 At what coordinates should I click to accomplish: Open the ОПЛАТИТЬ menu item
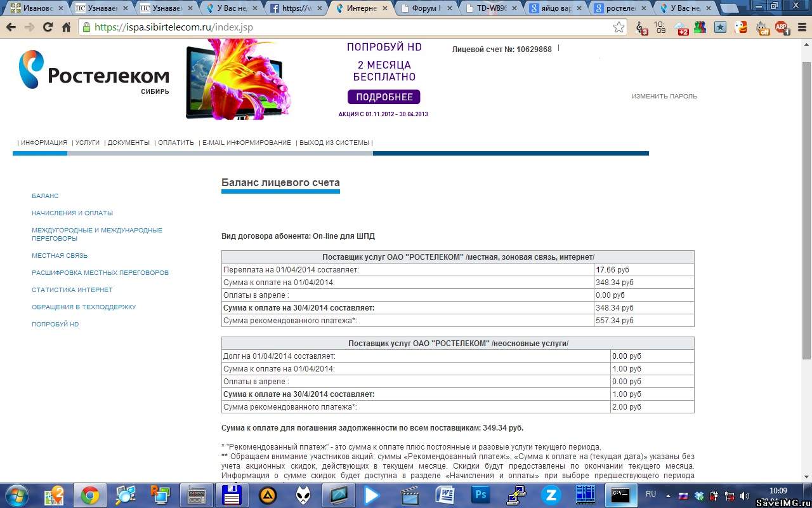coord(176,142)
